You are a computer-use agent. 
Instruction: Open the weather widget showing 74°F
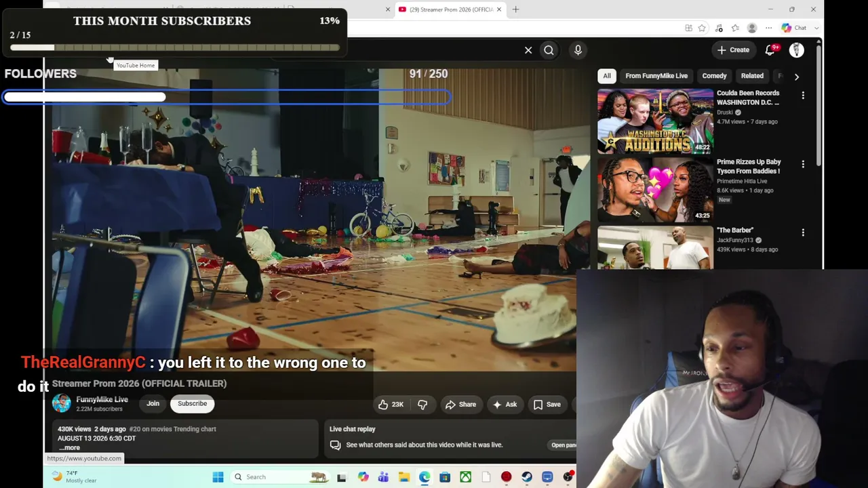tap(73, 476)
